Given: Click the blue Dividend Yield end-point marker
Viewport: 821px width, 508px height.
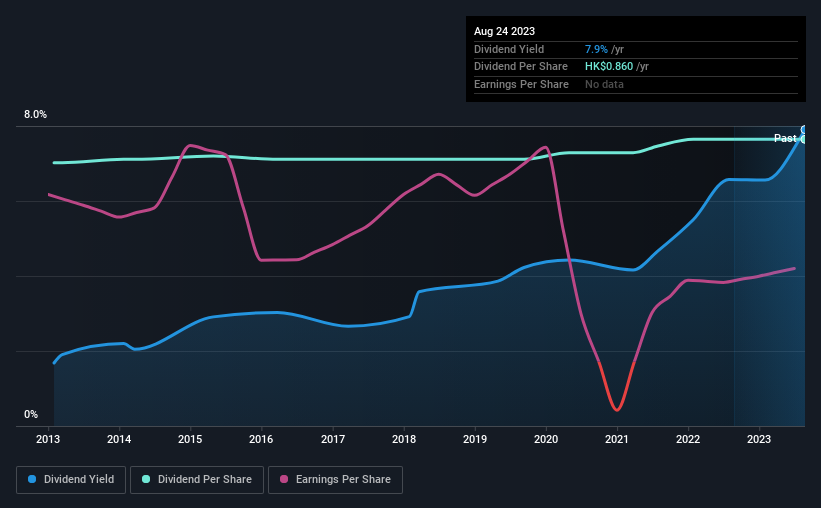Looking at the screenshot, I should click(x=804, y=130).
